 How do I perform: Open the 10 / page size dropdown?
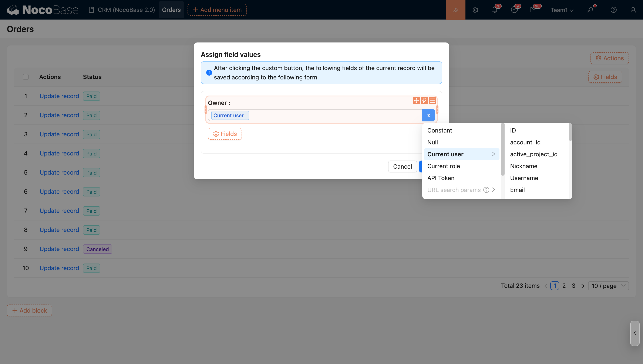(x=608, y=286)
